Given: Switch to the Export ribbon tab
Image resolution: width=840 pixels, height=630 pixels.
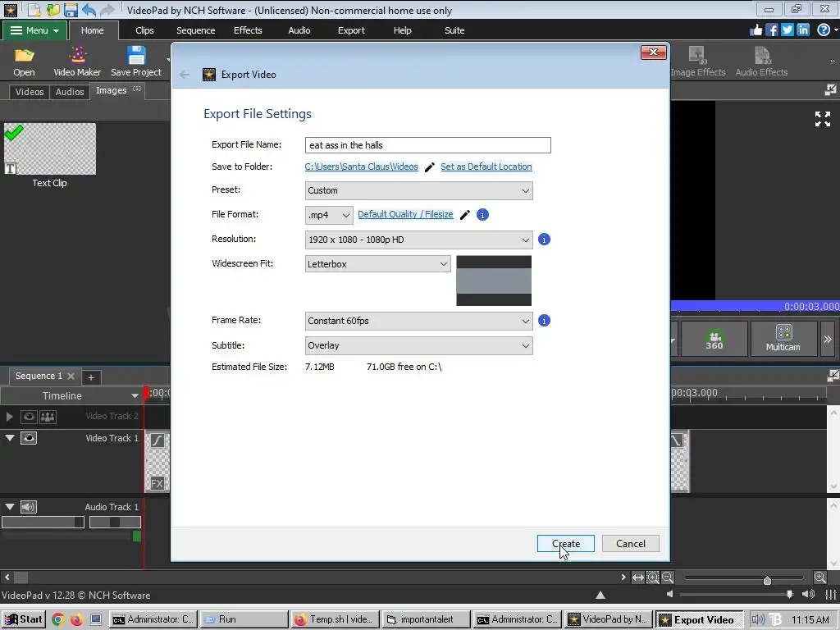Looking at the screenshot, I should [x=351, y=30].
